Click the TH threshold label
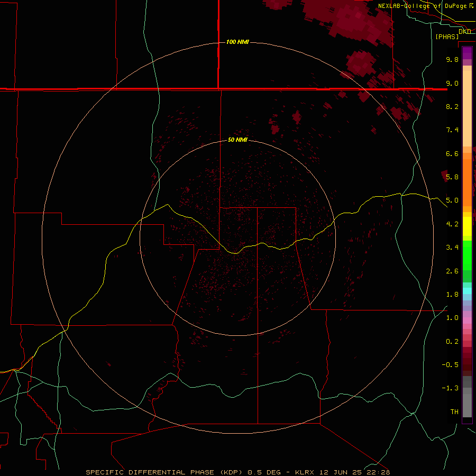476x476 pixels. click(454, 412)
